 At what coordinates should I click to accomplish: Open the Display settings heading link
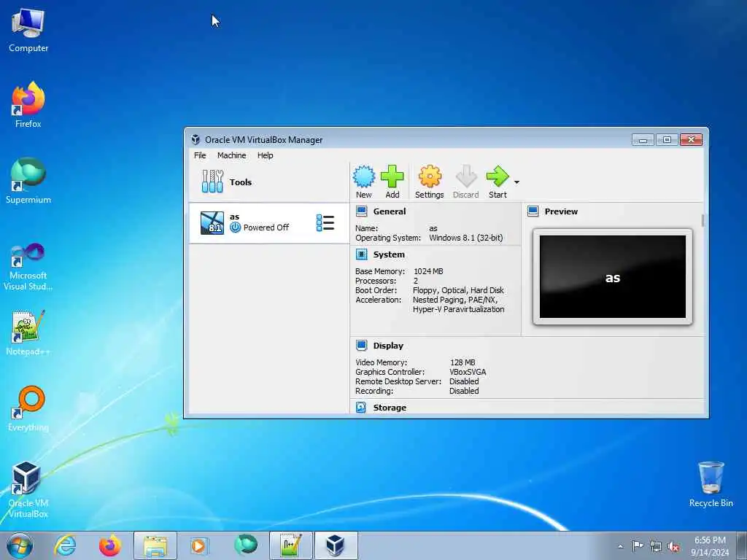pos(388,346)
